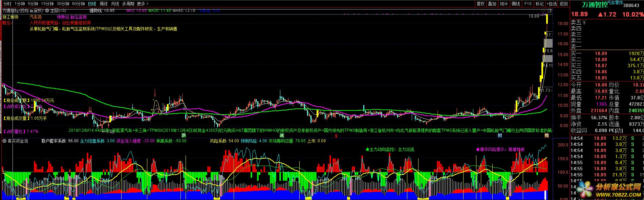644x200 pixels.
Task: Click the current price 18.89 header
Action: 580,15
